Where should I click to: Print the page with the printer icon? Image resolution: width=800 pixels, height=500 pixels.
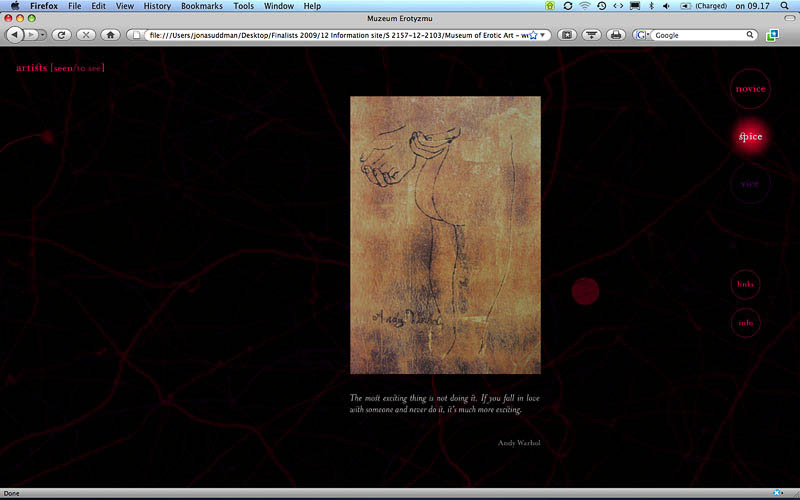click(616, 35)
